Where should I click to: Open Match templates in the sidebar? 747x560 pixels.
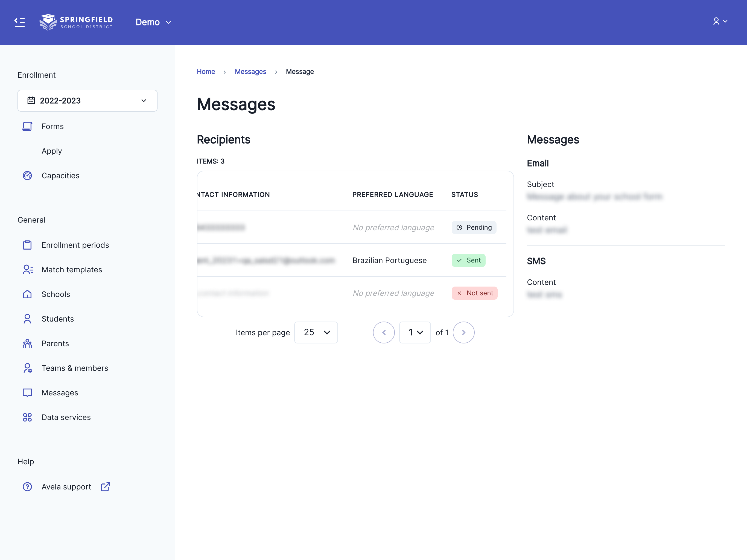72,270
